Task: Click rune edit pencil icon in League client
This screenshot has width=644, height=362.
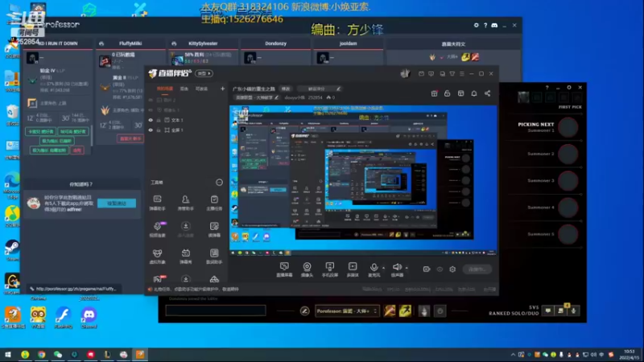Action: click(x=305, y=311)
